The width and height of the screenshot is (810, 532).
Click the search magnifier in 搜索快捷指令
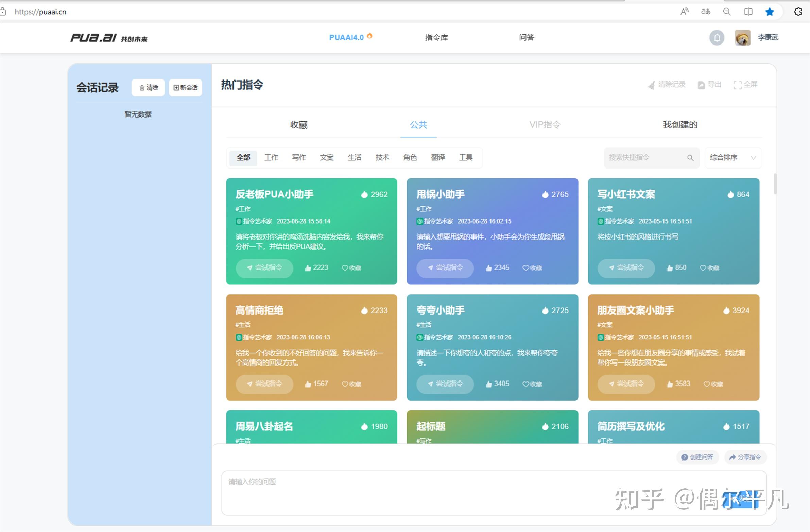(691, 158)
